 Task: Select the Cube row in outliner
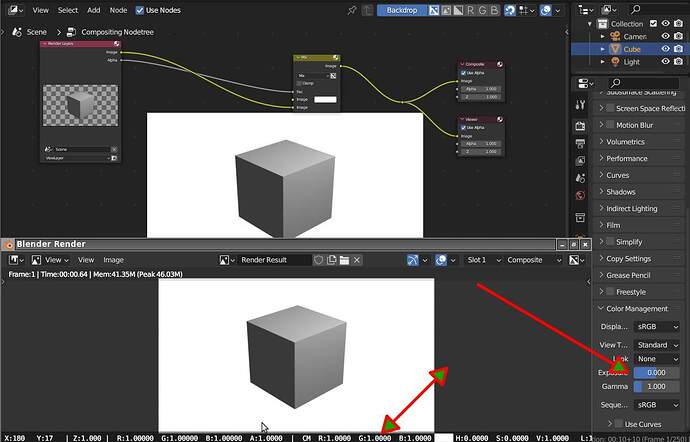tap(628, 49)
